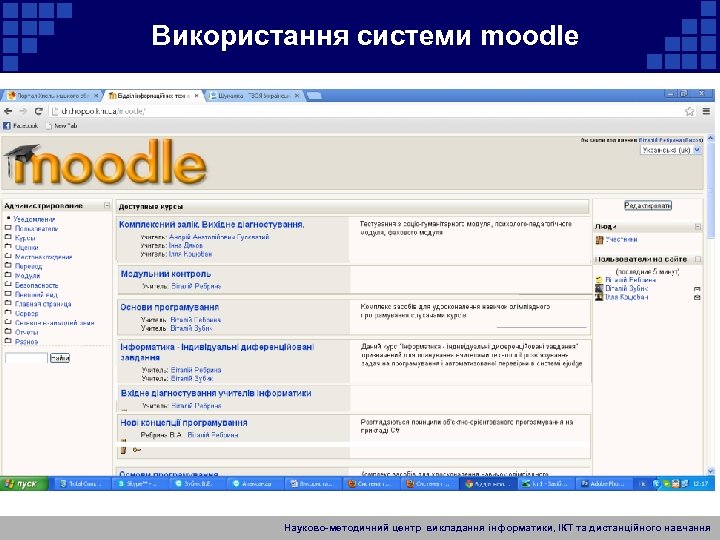The image size is (720, 540).
Task: Click the browser forward arrow
Action: click(x=23, y=111)
